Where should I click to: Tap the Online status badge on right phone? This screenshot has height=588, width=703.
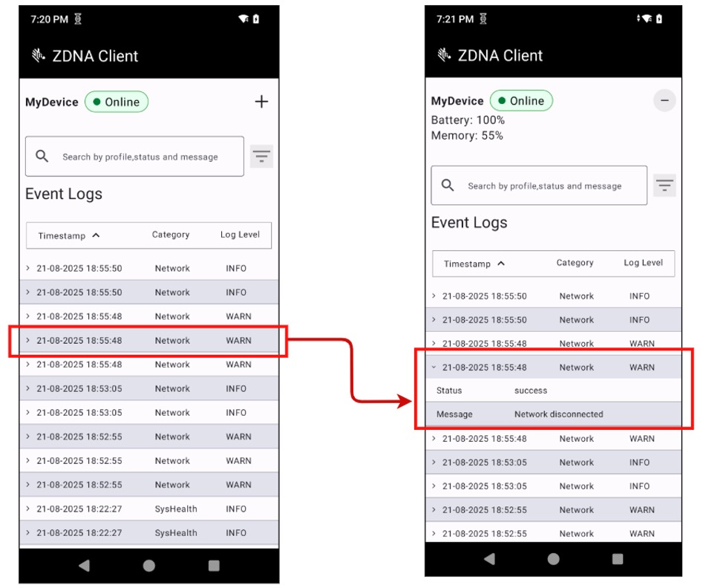coord(521,101)
